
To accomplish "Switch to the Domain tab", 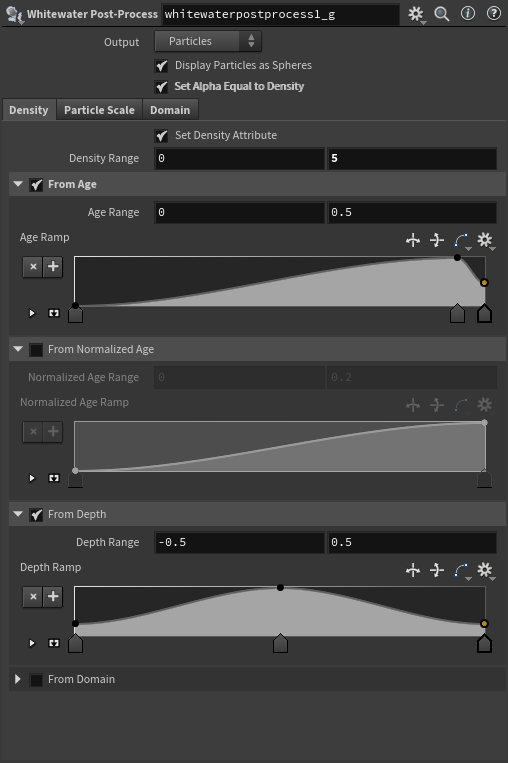I will click(170, 110).
